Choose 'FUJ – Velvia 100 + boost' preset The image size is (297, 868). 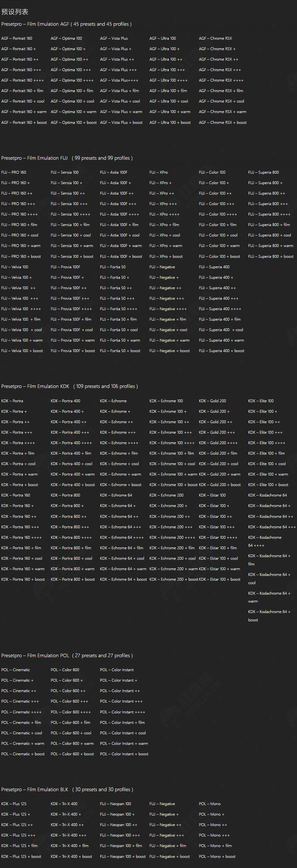(x=22, y=351)
